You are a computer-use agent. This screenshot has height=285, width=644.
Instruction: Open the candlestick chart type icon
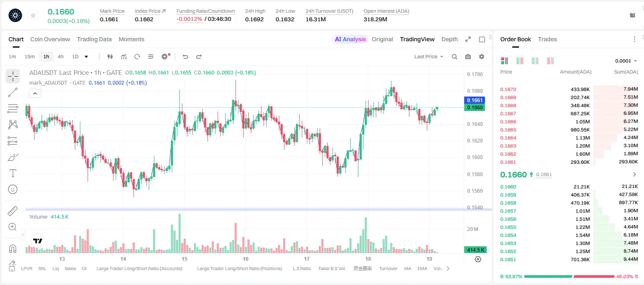(x=111, y=57)
